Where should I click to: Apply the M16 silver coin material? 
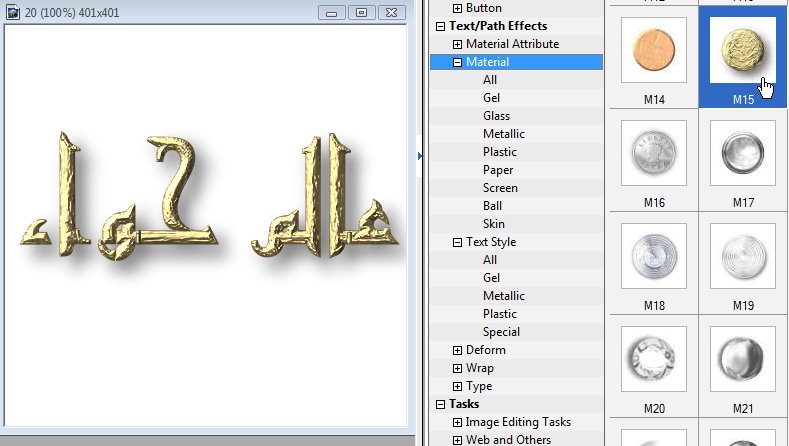coord(653,153)
